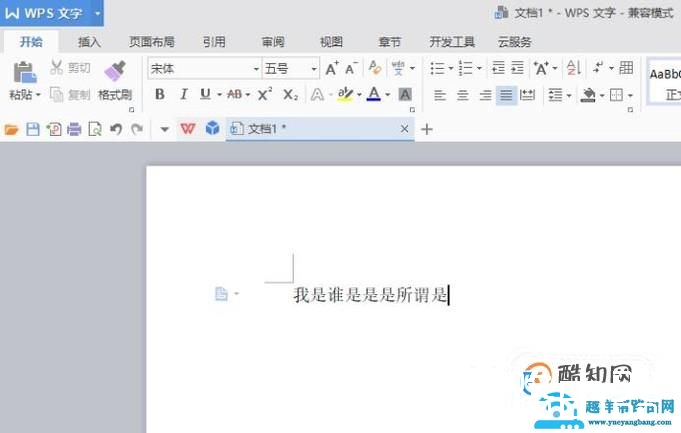Open the 云服务 ribbon tab
The image size is (681, 433).
click(x=515, y=42)
